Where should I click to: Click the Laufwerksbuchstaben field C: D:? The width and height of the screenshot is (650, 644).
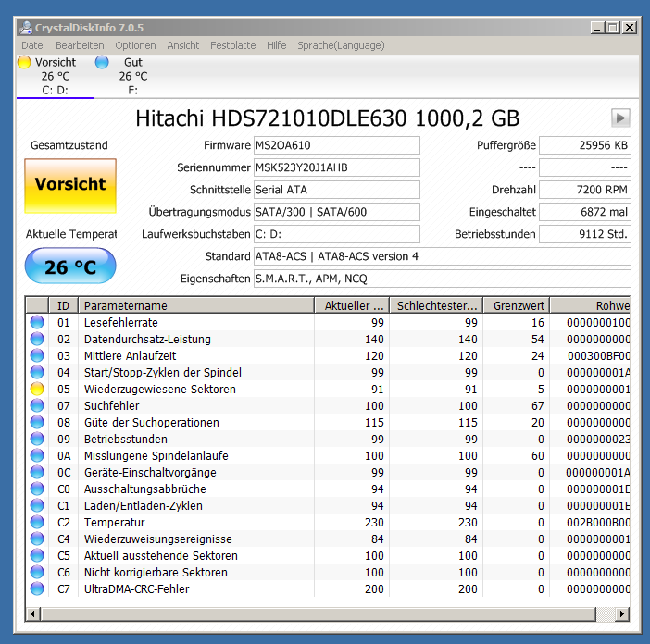[x=337, y=234]
